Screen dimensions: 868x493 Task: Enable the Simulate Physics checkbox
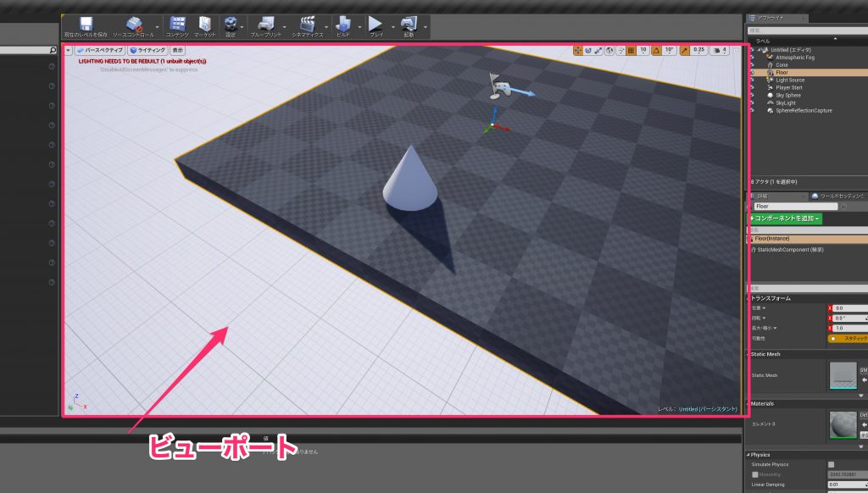[x=831, y=464]
